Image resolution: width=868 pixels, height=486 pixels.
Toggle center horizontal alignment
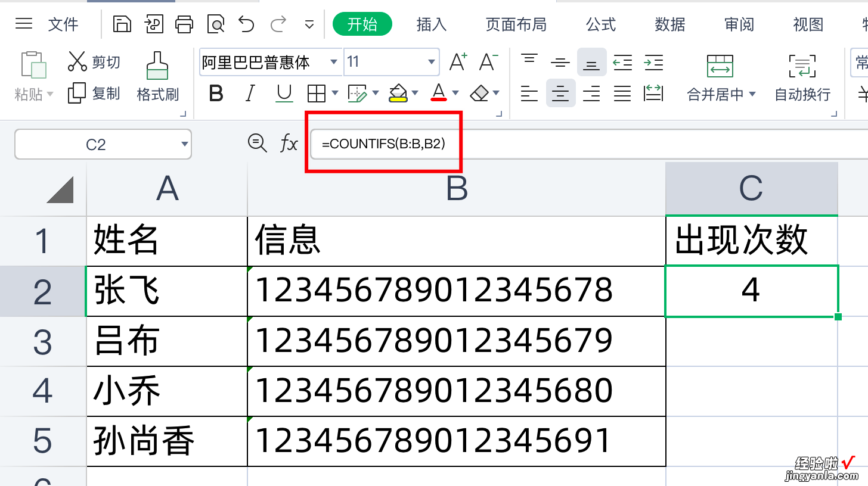coord(560,94)
